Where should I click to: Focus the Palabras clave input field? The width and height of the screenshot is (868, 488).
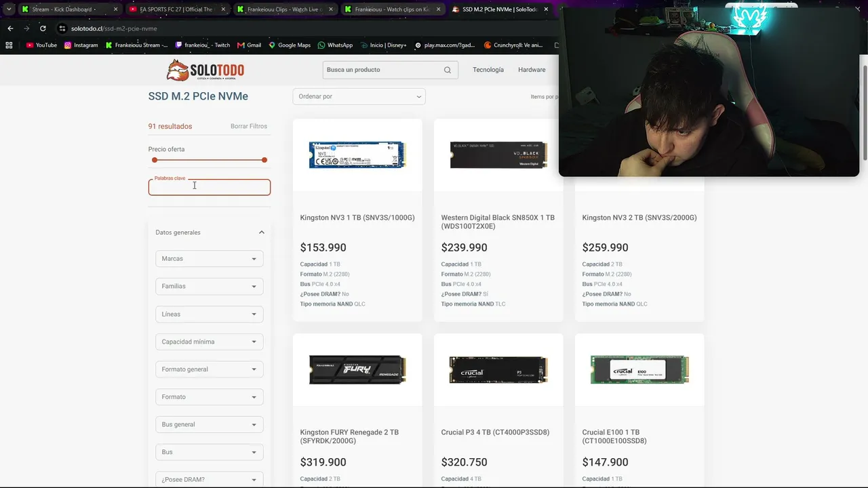click(210, 187)
